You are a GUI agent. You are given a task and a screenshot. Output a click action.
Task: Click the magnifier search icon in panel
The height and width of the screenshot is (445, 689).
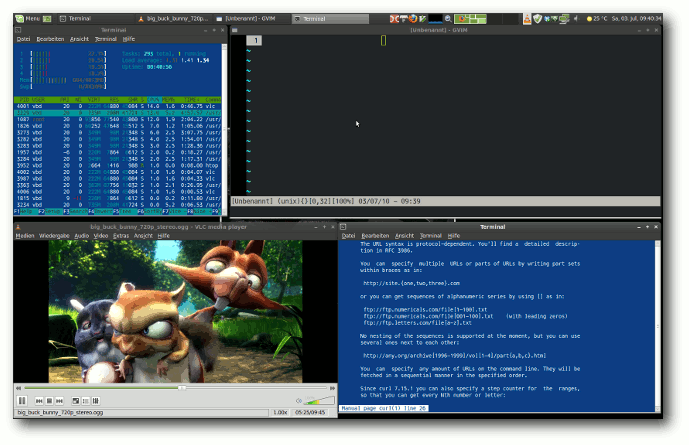pos(448,18)
